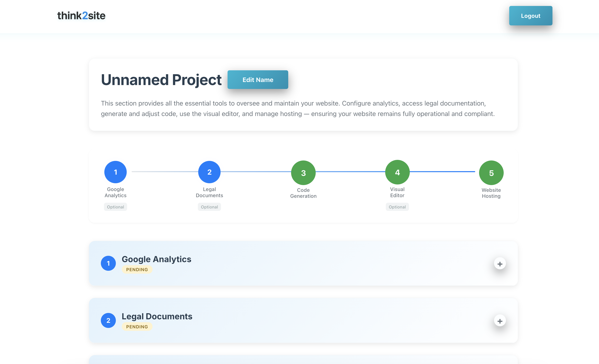Click Unnamed Project title text

pyautogui.click(x=161, y=80)
